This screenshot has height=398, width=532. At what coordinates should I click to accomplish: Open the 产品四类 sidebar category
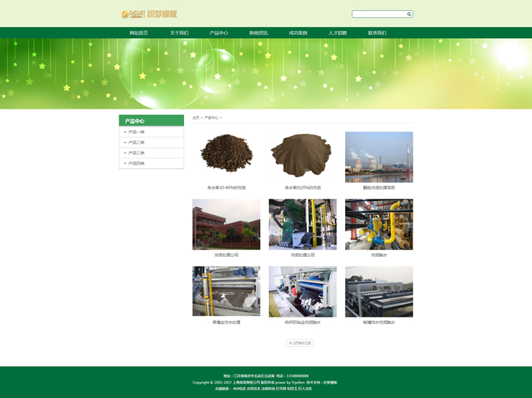click(x=136, y=163)
